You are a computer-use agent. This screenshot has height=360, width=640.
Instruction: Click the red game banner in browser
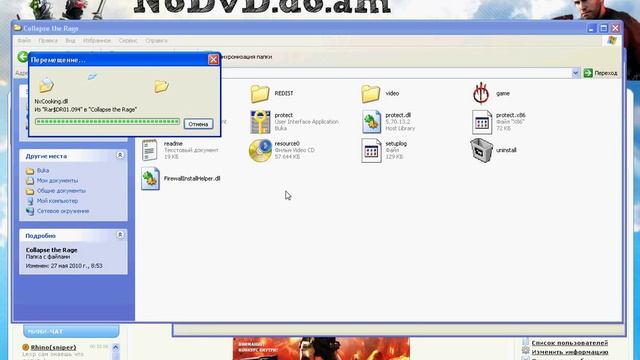tap(321, 349)
